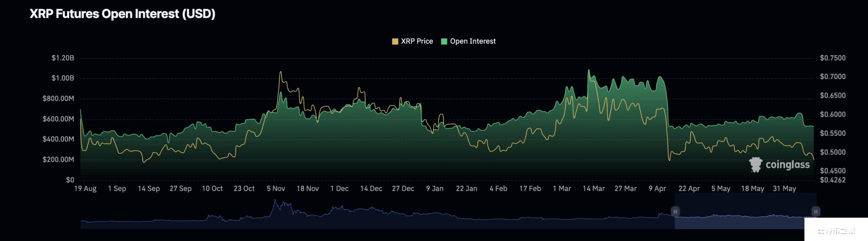Click the $1.20B open interest axis label

point(63,58)
